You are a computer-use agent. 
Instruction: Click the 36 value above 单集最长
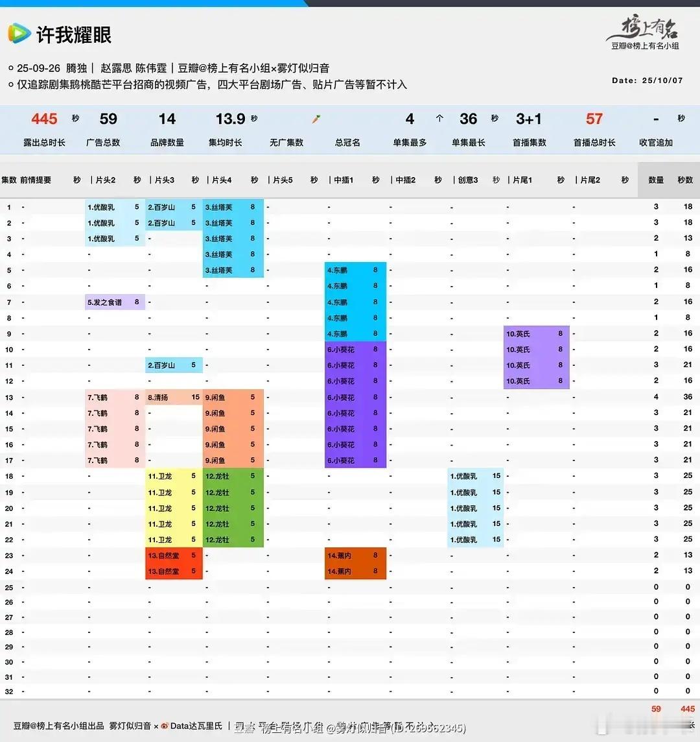pyautogui.click(x=468, y=119)
